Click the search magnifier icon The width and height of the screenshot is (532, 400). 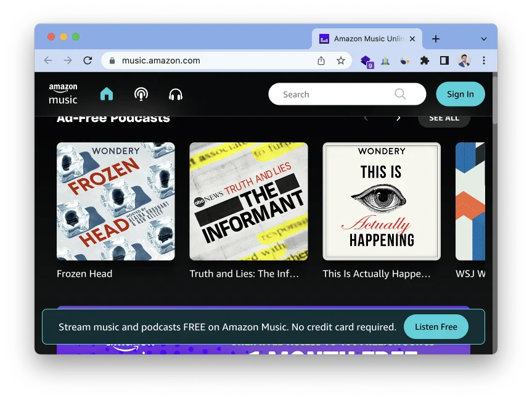pos(400,94)
